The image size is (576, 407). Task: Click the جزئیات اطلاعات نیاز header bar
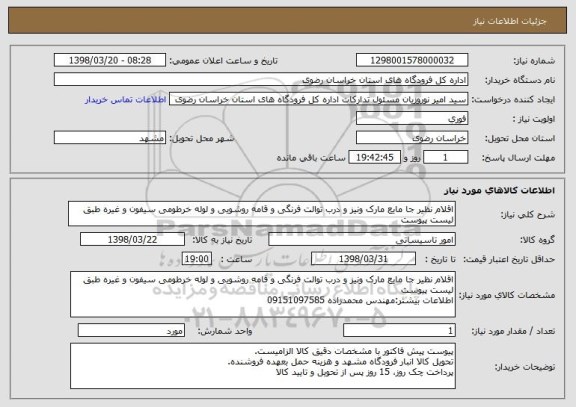[288, 21]
